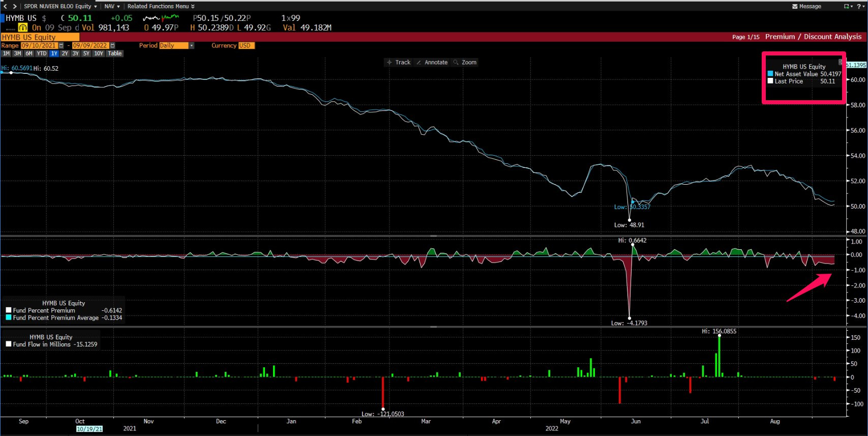Click the Val 49.182M value

(307, 27)
